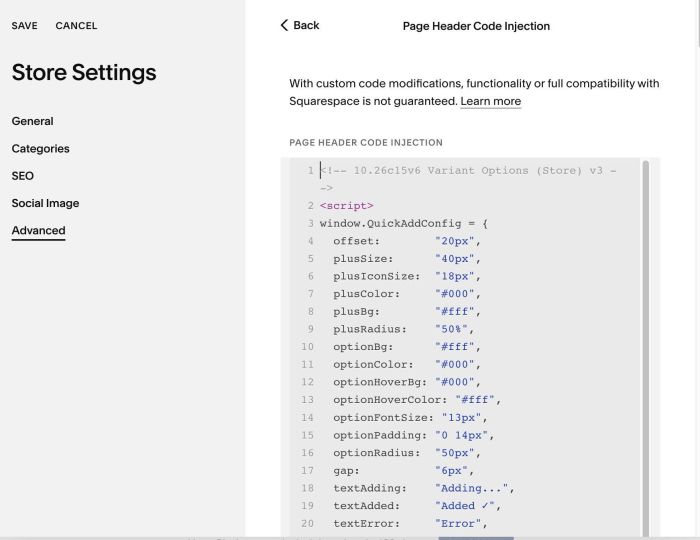Click the window.QuickAddConfig line

[x=404, y=224]
